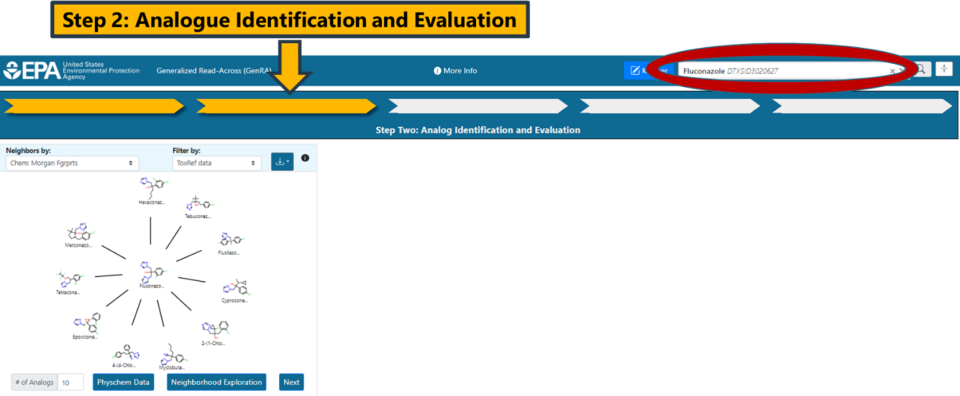Image resolution: width=960 pixels, height=396 pixels.
Task: Clear the Fluconazole search entry
Action: pos(892,71)
